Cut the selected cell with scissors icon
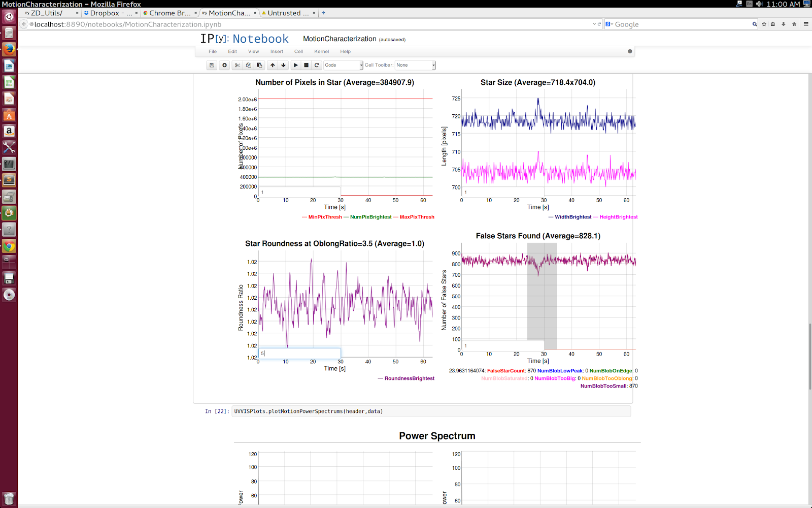812x508 pixels. coord(237,65)
